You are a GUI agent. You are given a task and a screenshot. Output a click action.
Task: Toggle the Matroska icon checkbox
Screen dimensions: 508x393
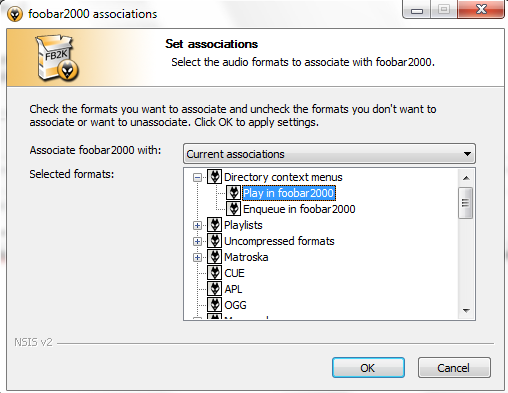pos(214,257)
